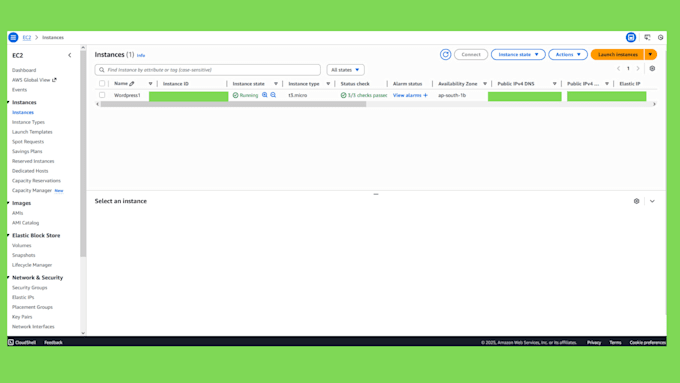This screenshot has height=383, width=680.
Task: Click the zoom-out icon beside Running
Action: point(273,95)
